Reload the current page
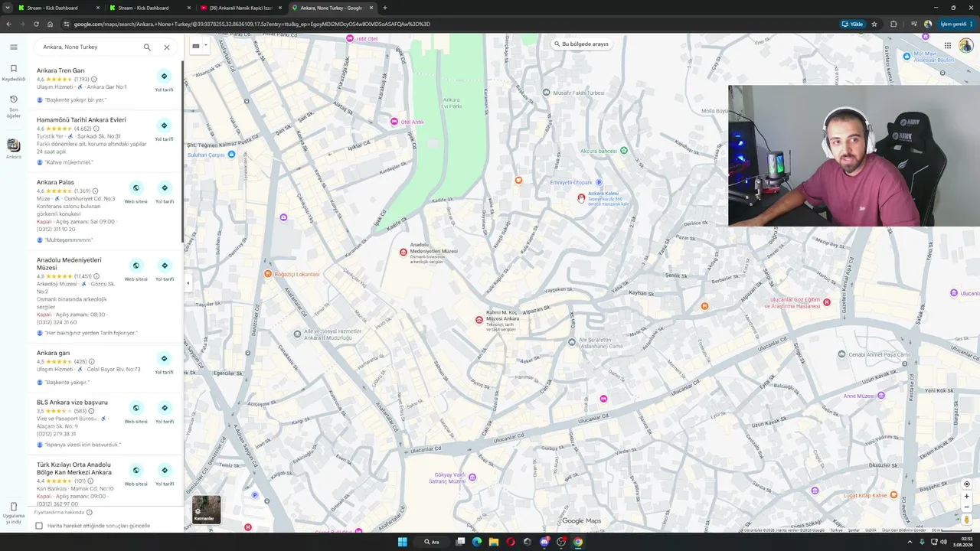Screen dimensions: 980x551 36,24
